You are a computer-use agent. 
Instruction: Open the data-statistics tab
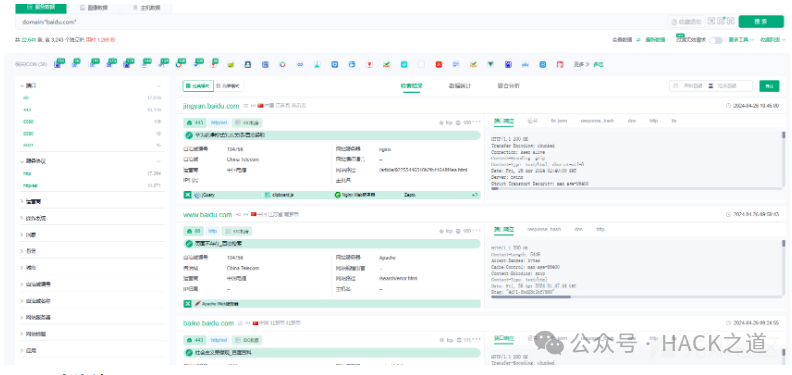point(460,86)
